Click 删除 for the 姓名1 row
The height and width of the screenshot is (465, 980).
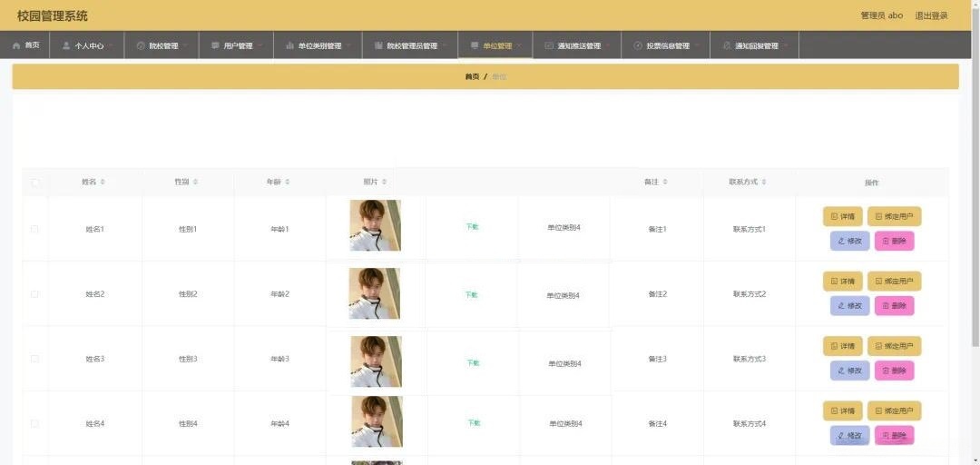coord(895,241)
